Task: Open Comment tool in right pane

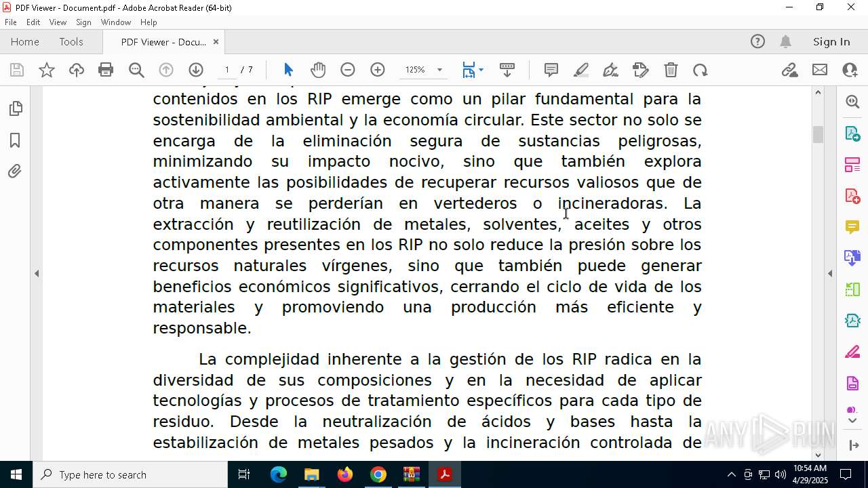Action: pos(852,226)
